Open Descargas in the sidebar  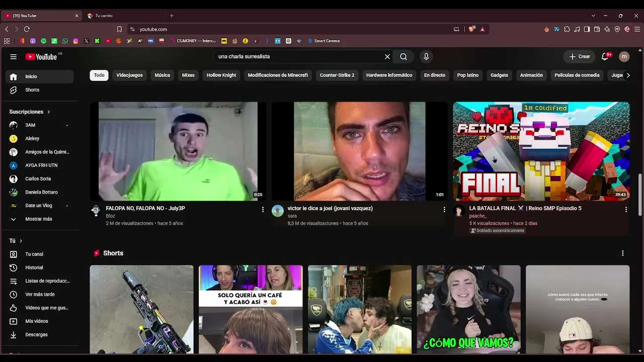[x=39, y=334]
